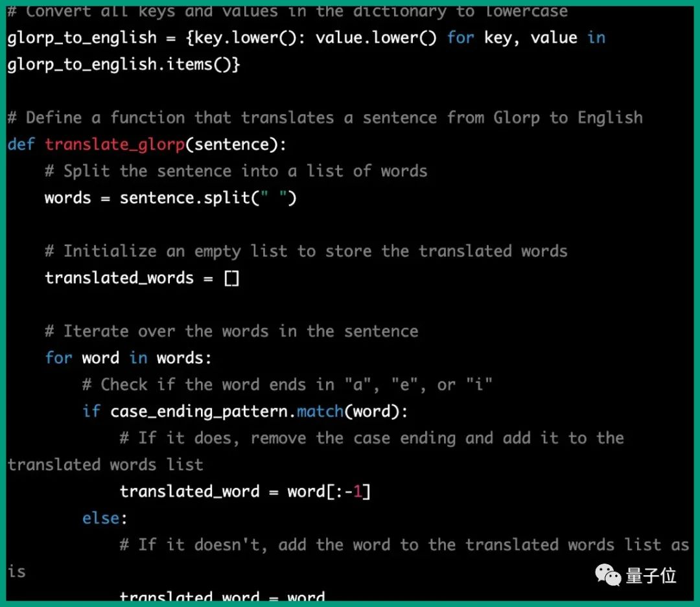The width and height of the screenshot is (700, 607).
Task: Click the blue 'for' in 'for word in words'
Action: coord(58,358)
